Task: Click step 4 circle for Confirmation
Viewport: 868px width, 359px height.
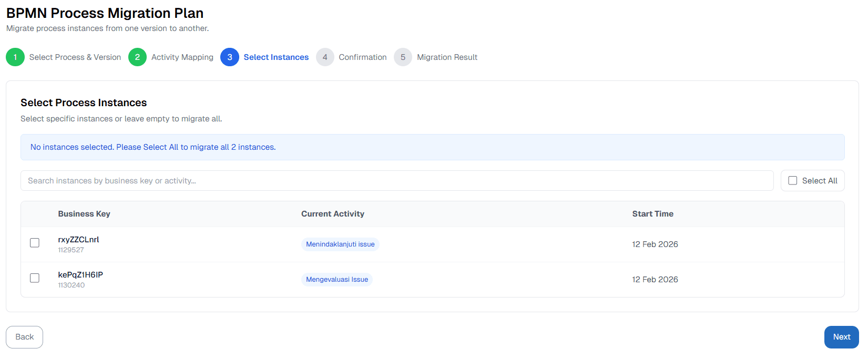Action: (x=325, y=57)
